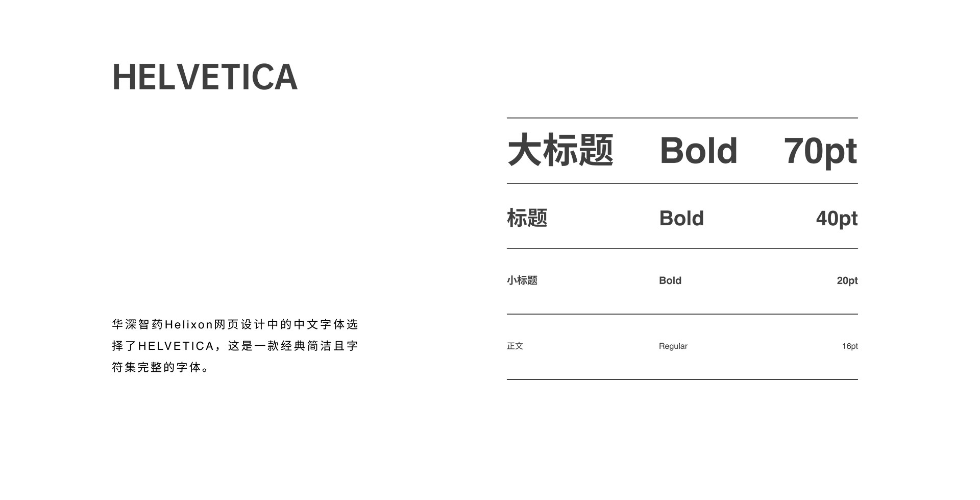Click HELVETICA inside the description paragraph

click(x=176, y=346)
